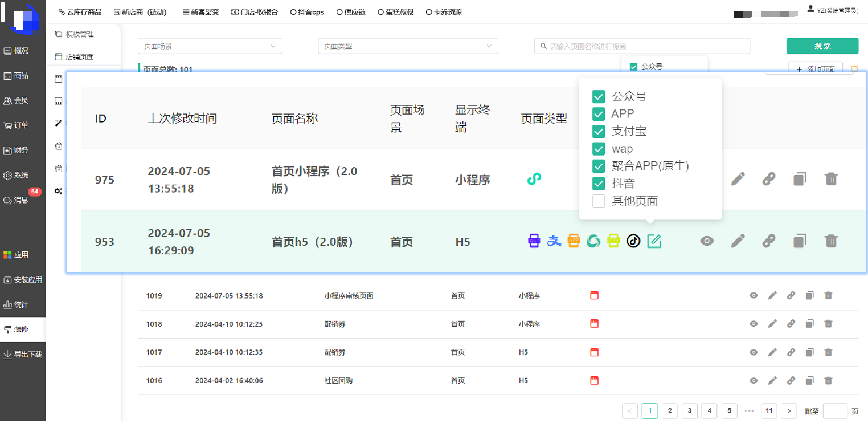Uncheck the 支付宝 checkbox
This screenshot has width=868, height=423.
(599, 131)
